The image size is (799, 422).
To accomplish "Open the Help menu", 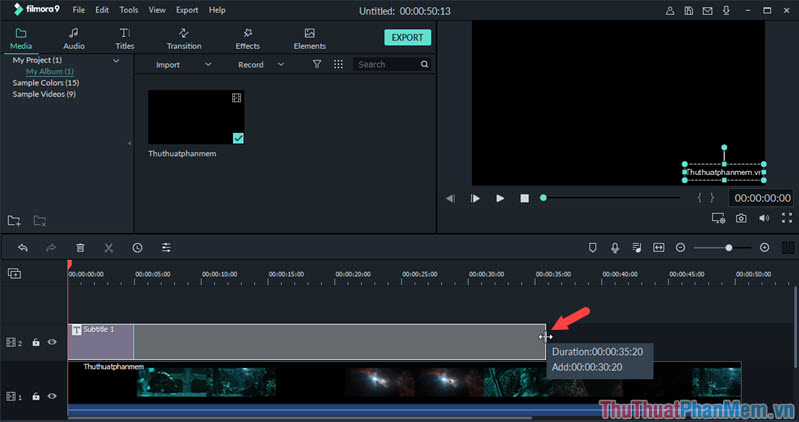I will point(217,10).
